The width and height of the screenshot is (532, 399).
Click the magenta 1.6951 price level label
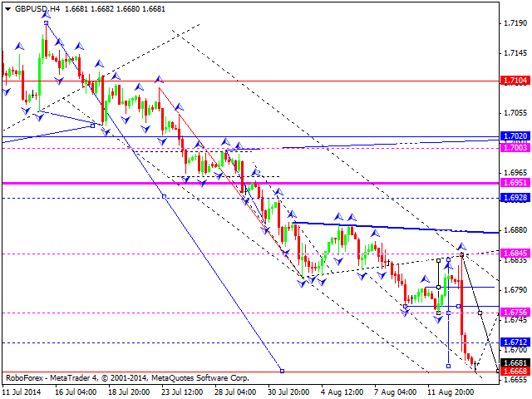515,183
